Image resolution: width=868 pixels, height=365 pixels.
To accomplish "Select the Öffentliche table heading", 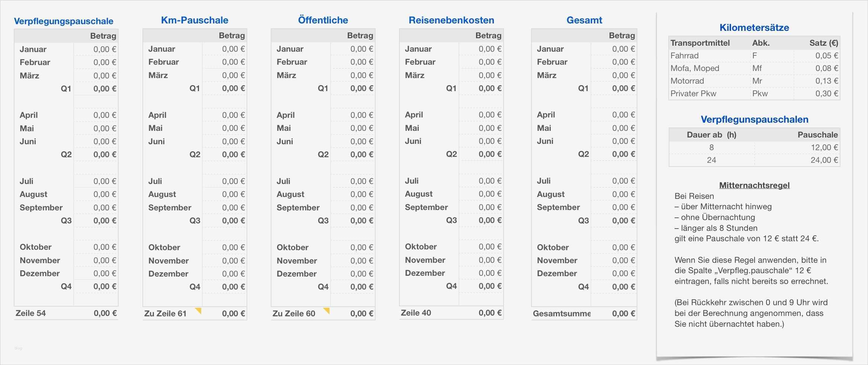I will (323, 20).
